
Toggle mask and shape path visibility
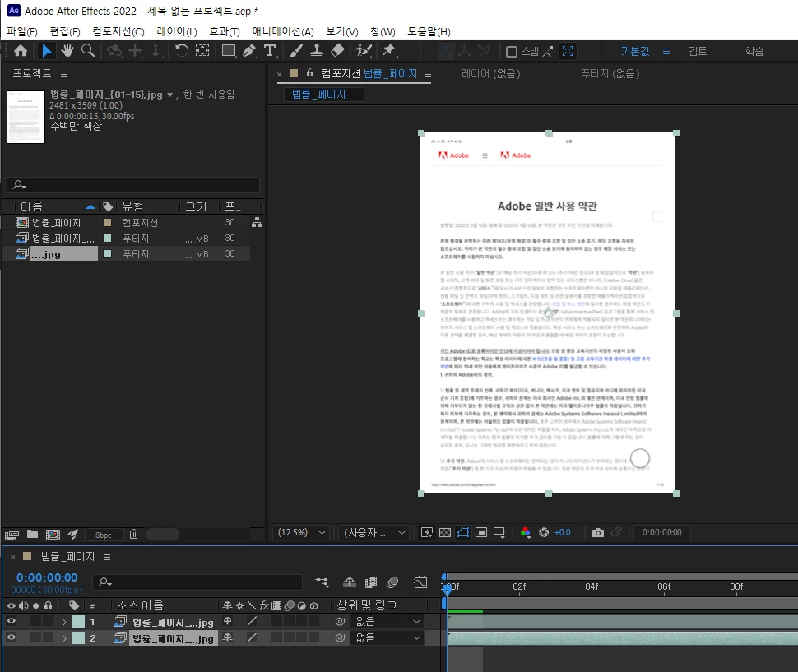click(463, 533)
